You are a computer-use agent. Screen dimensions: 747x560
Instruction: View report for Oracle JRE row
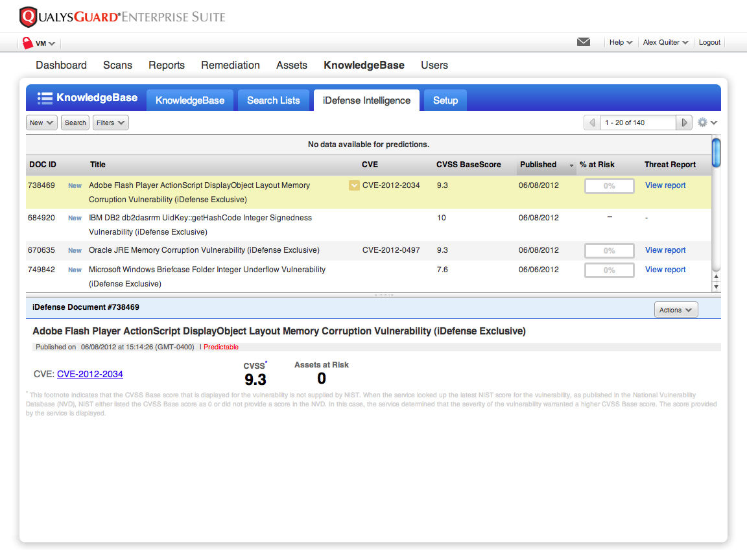pos(665,250)
